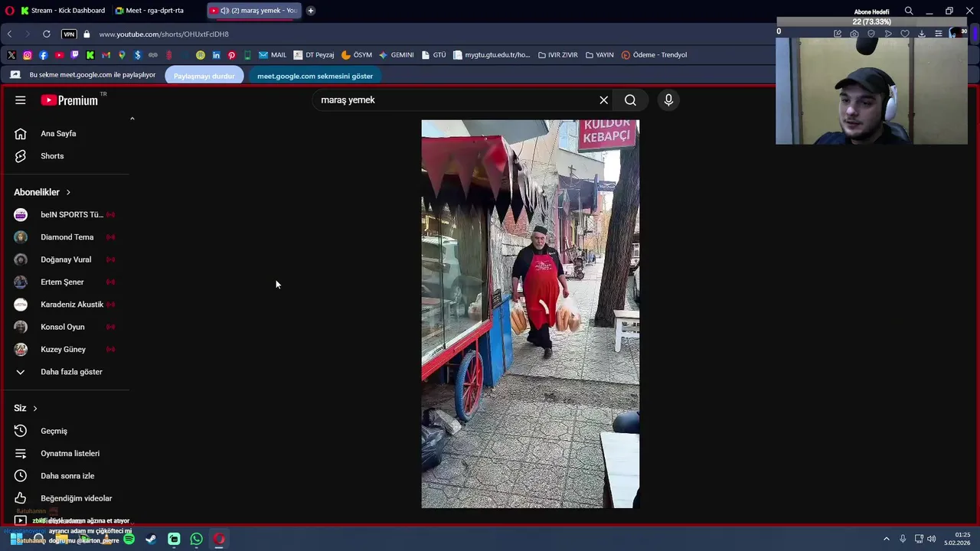Screen dimensions: 980x551
Task: Open the Gmail bookmark icon
Action: [106, 55]
